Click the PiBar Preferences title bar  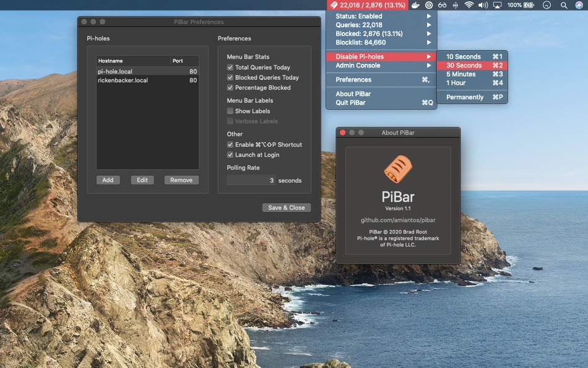[199, 22]
